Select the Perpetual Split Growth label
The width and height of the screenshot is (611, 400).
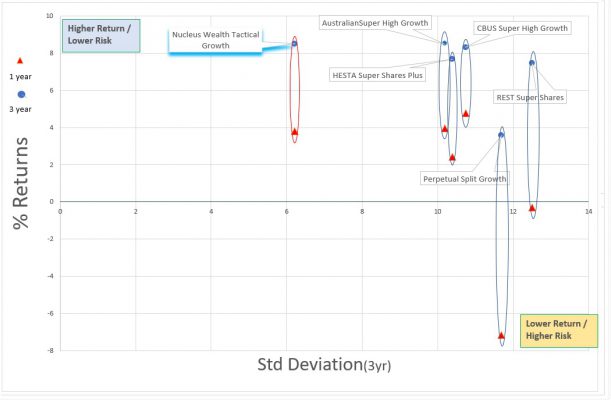(x=464, y=179)
